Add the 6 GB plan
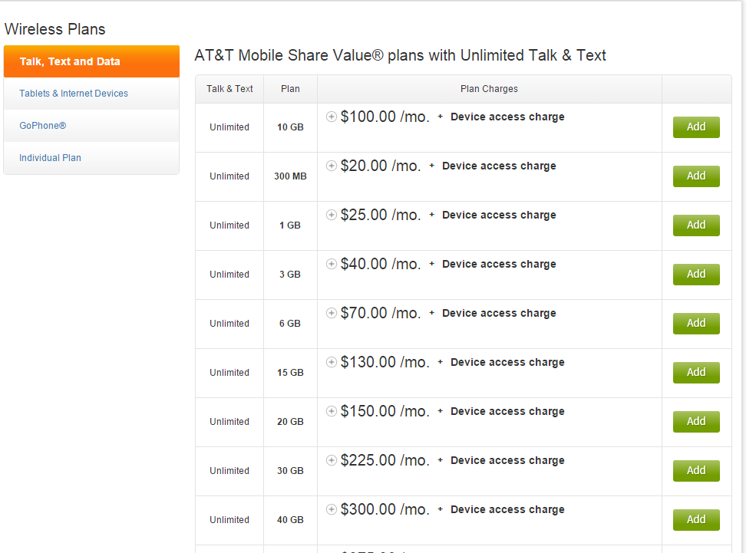 click(x=696, y=324)
